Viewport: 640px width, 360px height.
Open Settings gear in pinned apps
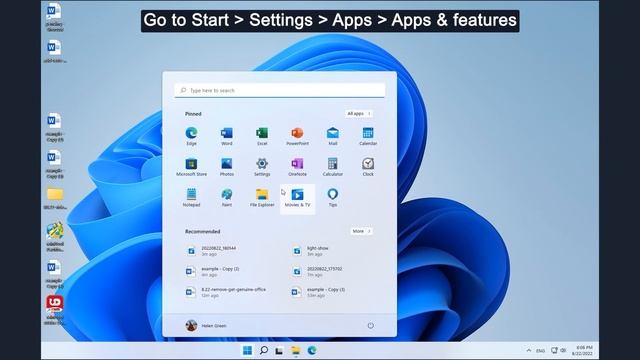click(262, 167)
